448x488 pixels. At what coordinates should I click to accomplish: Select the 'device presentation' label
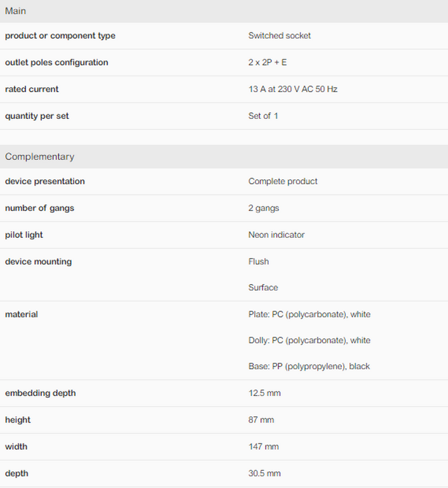[44, 181]
